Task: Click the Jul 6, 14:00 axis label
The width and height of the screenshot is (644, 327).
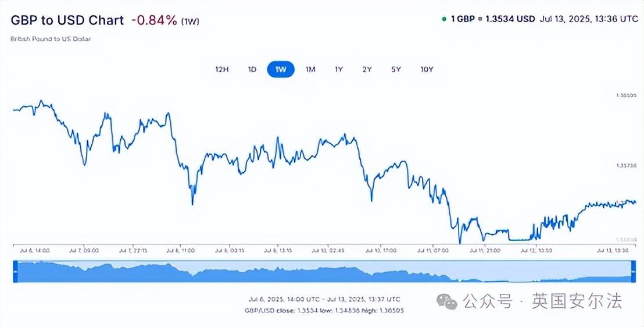Action: pyautogui.click(x=35, y=250)
